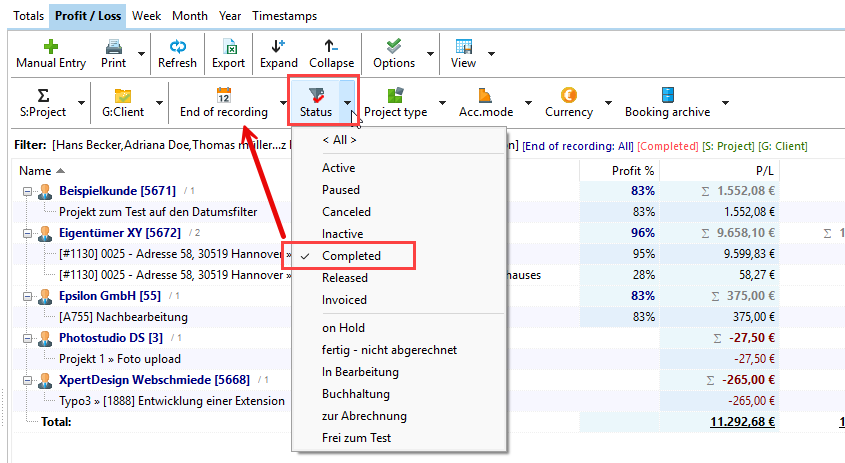This screenshot has width=845, height=463.
Task: Choose Active in the status list
Action: pos(338,168)
